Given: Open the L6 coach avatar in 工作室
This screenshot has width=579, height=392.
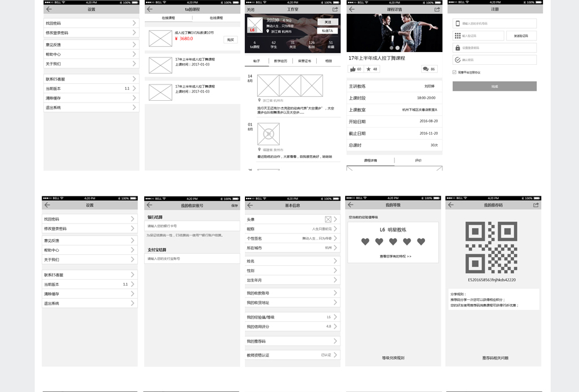Looking at the screenshot, I should pyautogui.click(x=254, y=25).
